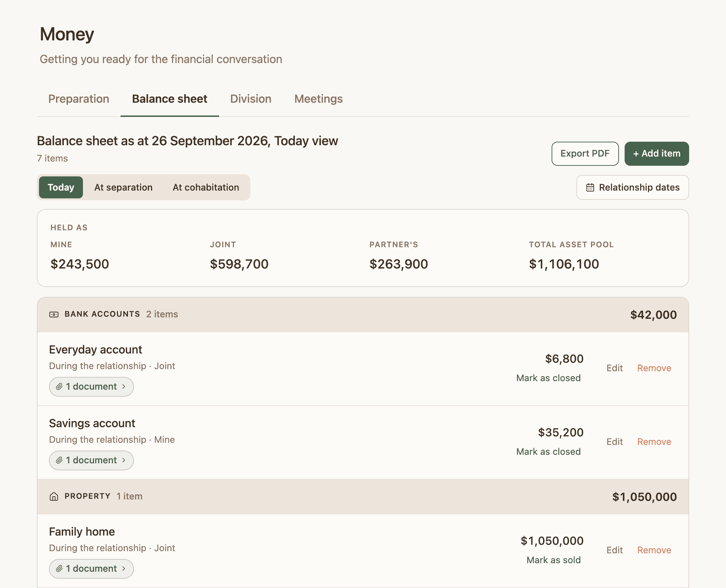Viewport: 726px width, 588px height.
Task: Remove the Family home entry
Action: pos(654,550)
